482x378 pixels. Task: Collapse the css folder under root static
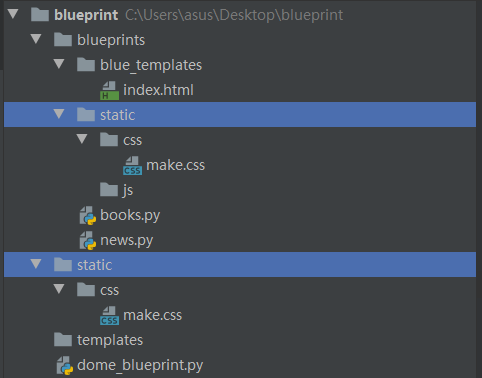coord(59,289)
